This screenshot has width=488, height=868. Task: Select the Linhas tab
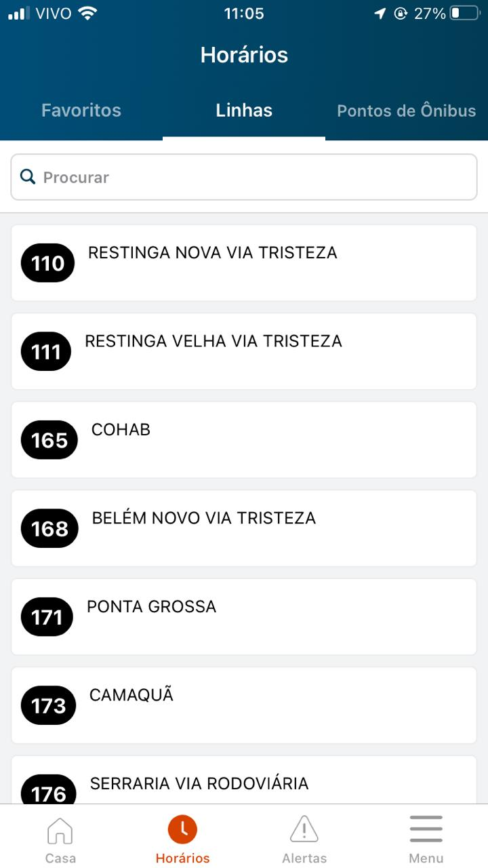click(x=244, y=111)
